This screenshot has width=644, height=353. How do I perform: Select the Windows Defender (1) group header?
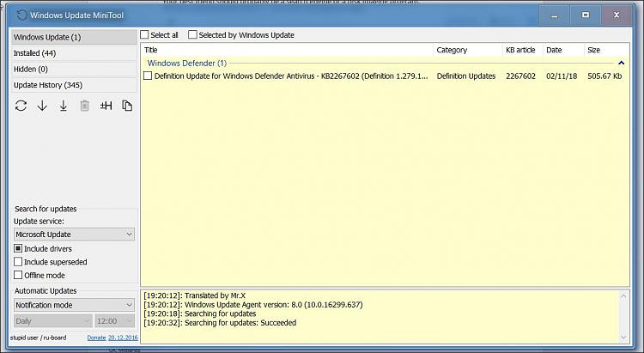[187, 63]
